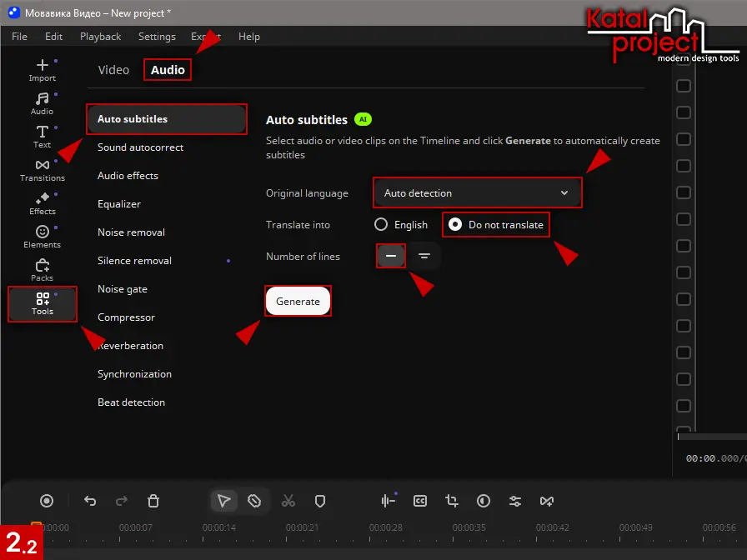Viewport: 747px width, 560px height.
Task: Click the undo arrow icon
Action: point(90,501)
